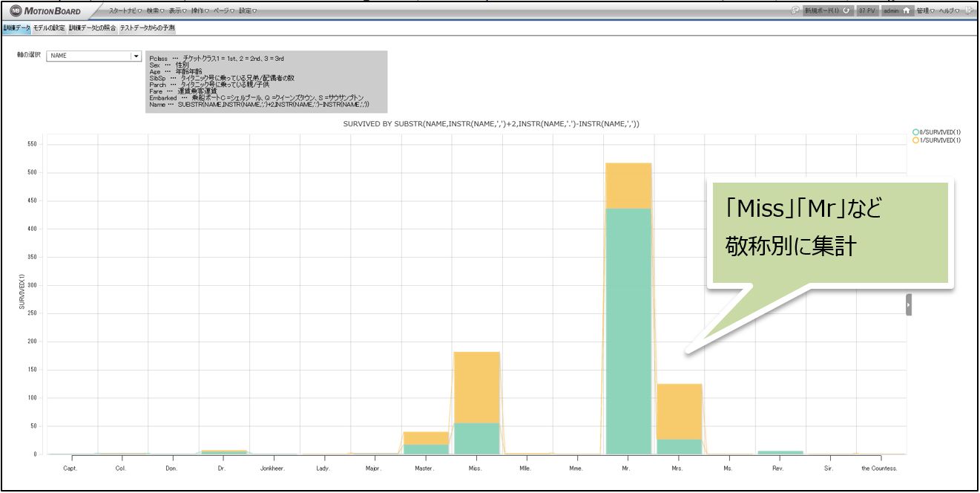The image size is (980, 493).
Task: Click the 37 PV button
Action: [868, 10]
